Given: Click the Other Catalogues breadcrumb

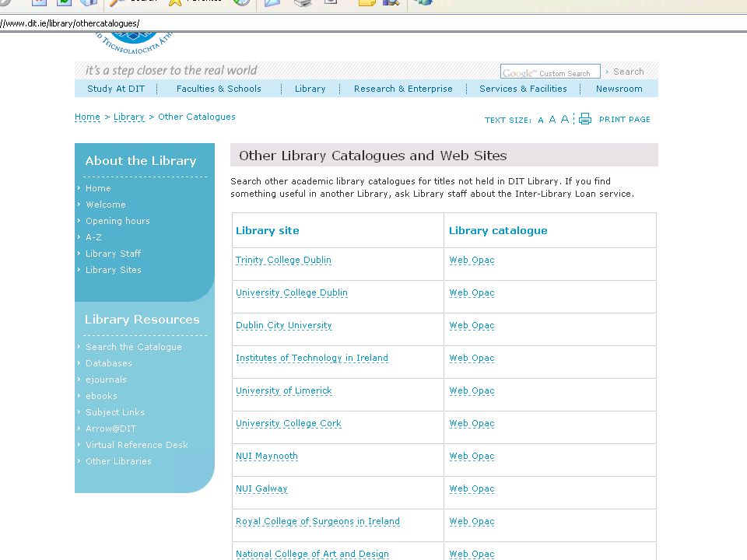Looking at the screenshot, I should point(197,117).
